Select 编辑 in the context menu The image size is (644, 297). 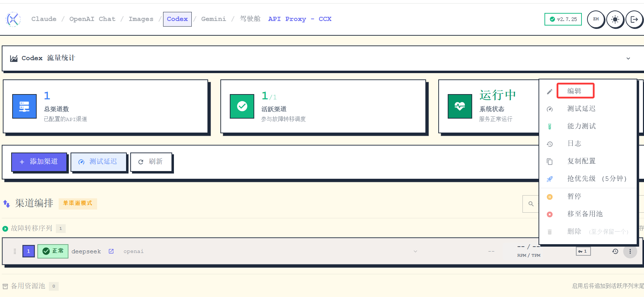pos(588,91)
